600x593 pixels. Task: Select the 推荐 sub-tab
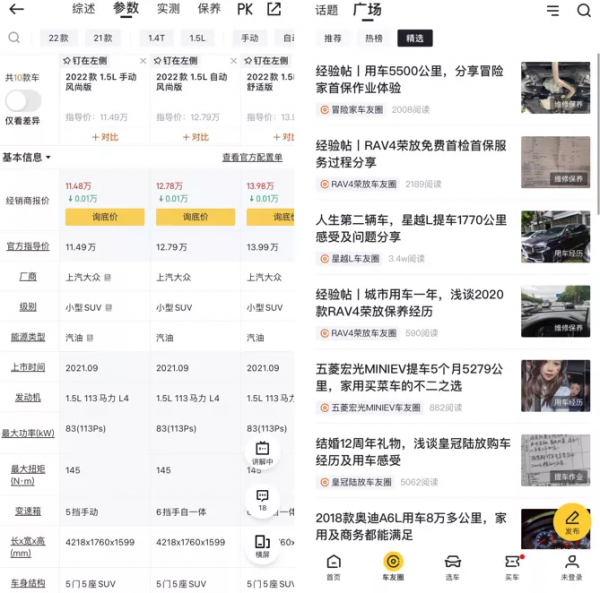(333, 38)
